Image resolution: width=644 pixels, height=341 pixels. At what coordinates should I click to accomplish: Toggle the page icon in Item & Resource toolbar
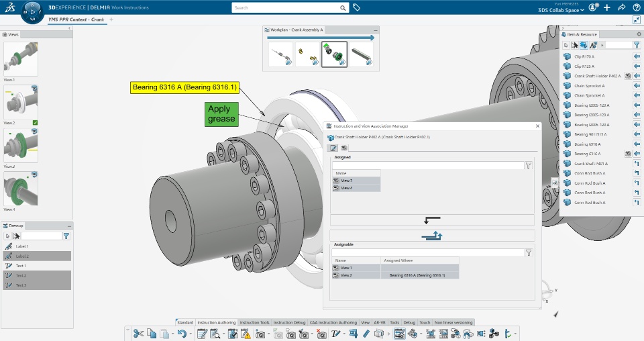click(x=566, y=45)
